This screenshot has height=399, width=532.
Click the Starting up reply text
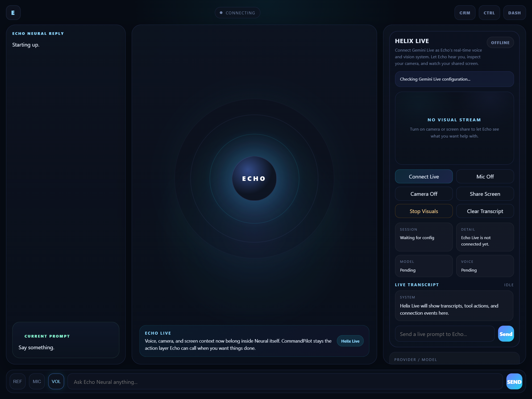[x=26, y=45]
